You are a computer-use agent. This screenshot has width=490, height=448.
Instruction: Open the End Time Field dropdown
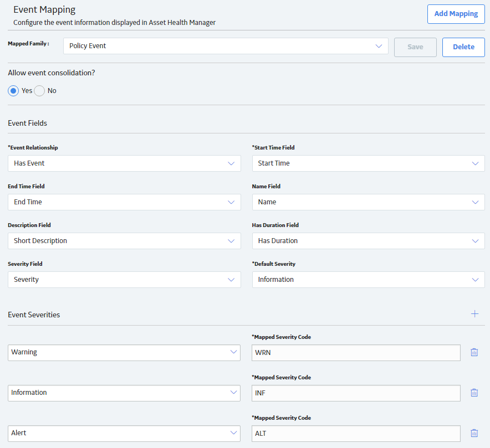(124, 202)
